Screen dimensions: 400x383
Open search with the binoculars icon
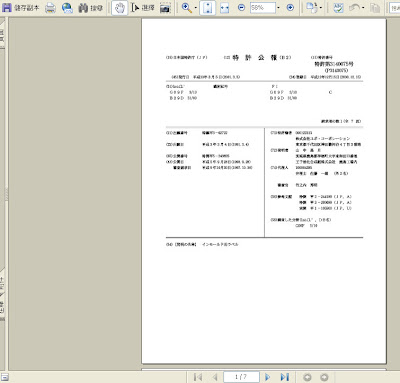(83, 8)
